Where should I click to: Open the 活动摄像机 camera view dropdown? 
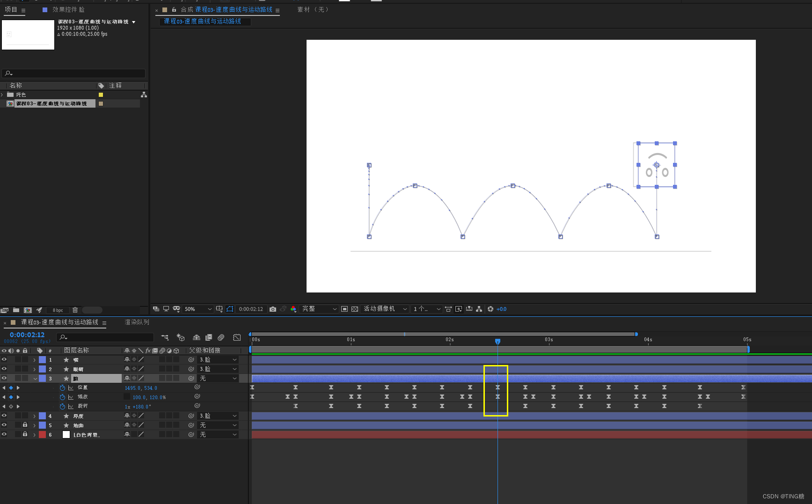(x=385, y=309)
